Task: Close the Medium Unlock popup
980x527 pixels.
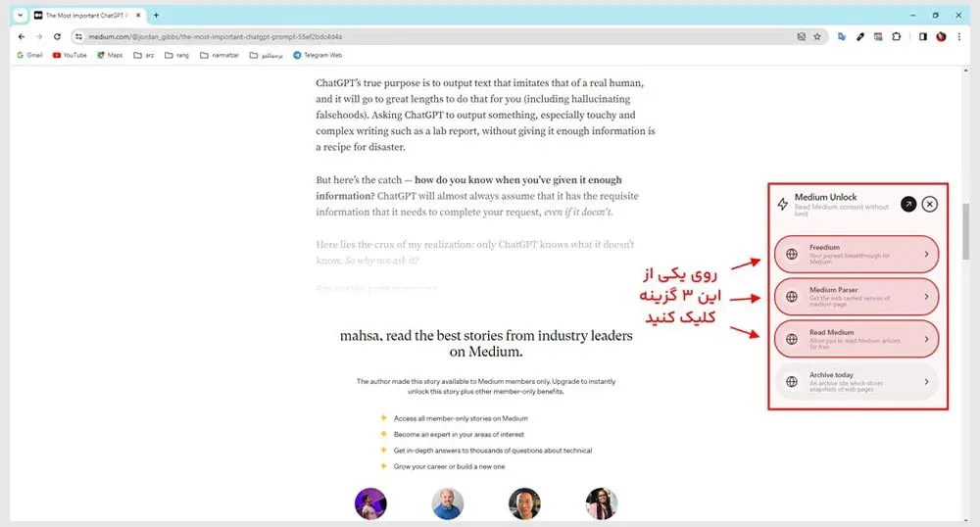Action: 929,204
